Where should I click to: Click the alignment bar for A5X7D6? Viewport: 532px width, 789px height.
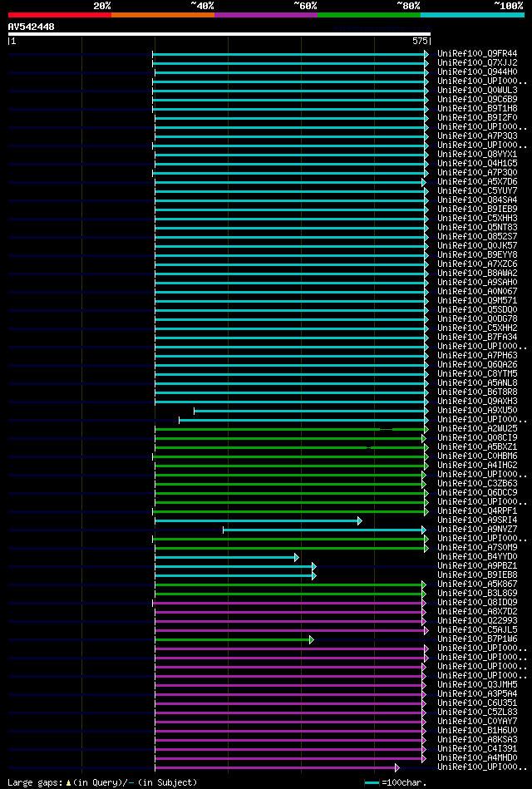290,182
